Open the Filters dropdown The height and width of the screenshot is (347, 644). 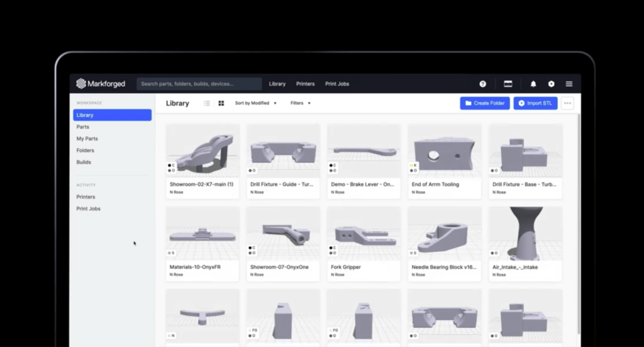[301, 103]
